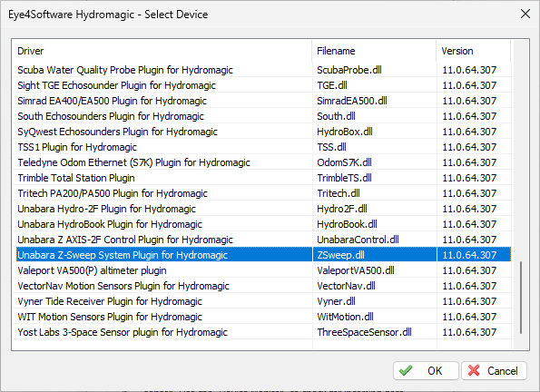Confirm selection with the OK button
The width and height of the screenshot is (540, 392).
[426, 370]
